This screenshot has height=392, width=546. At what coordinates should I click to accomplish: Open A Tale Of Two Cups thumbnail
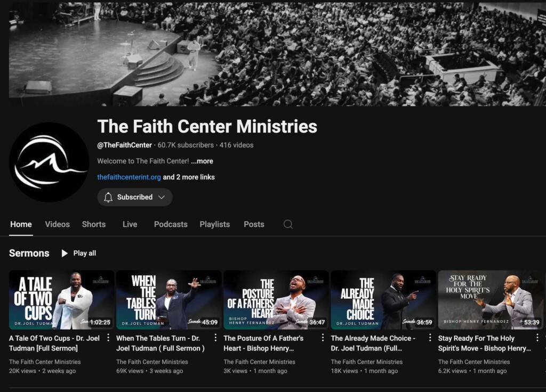(62, 300)
